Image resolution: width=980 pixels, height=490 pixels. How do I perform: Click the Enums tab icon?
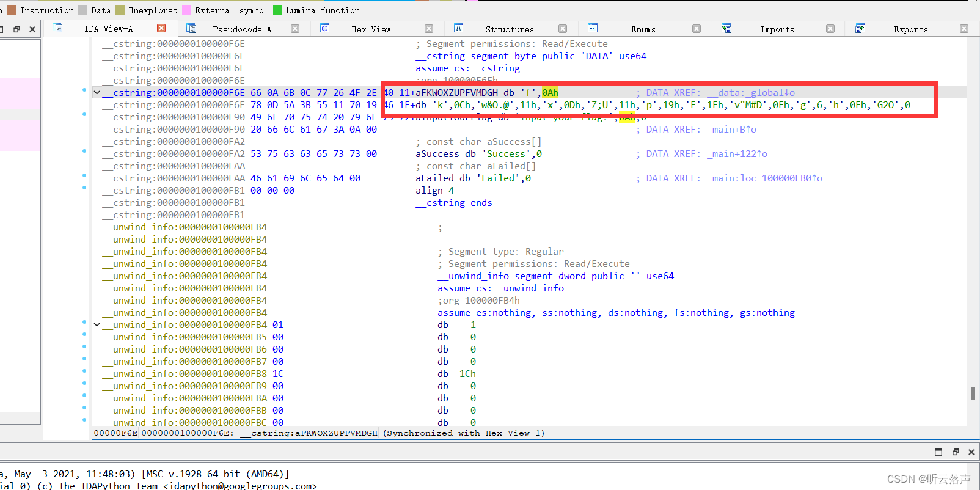coord(593,28)
